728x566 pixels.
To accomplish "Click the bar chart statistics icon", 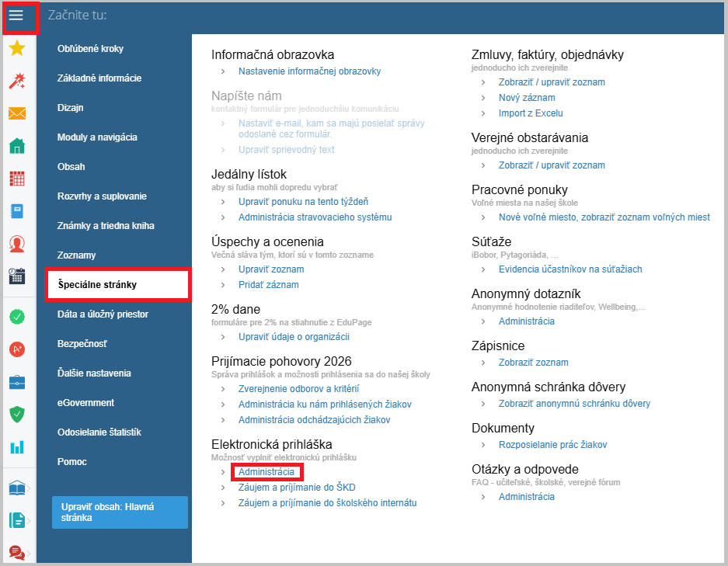I will 17,446.
